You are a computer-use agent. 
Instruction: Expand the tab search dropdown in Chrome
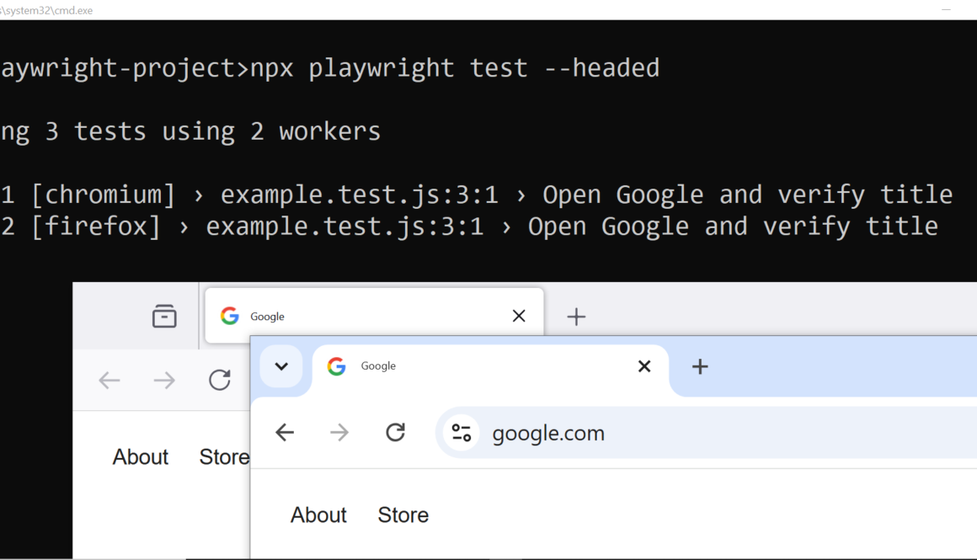281,366
